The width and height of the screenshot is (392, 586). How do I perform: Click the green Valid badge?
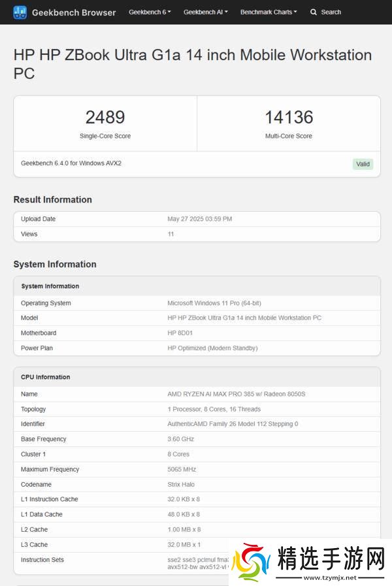[363, 164]
